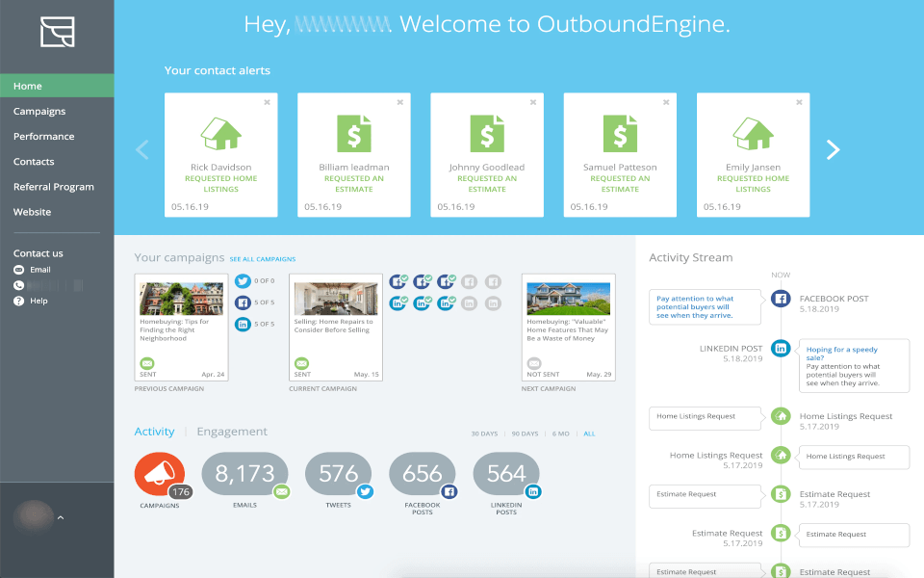Open See All Campaigns link
924x578 pixels.
tap(263, 259)
